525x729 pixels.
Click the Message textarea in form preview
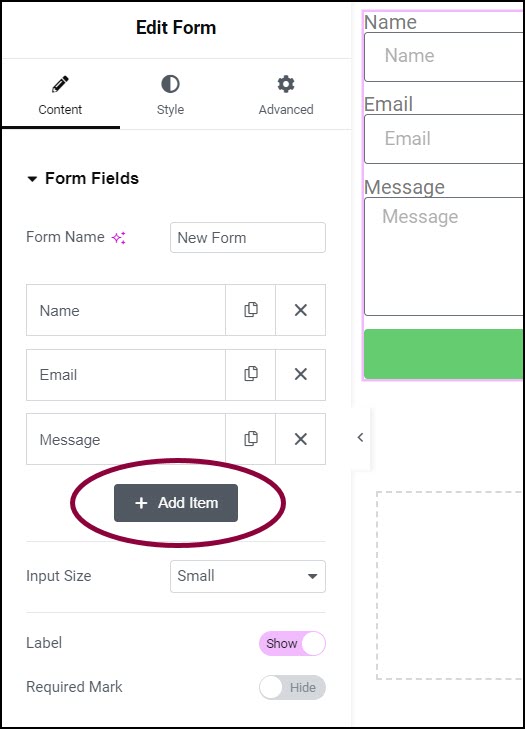pos(444,256)
